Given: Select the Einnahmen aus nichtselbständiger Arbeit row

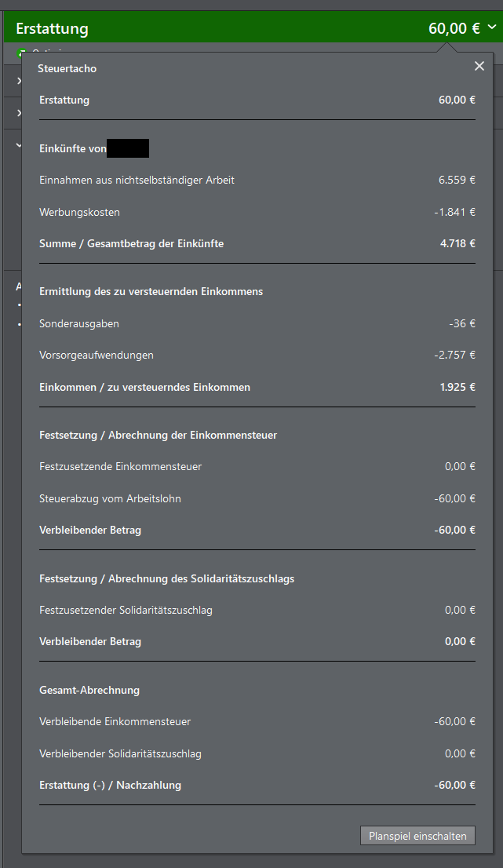Looking at the screenshot, I should 137,180.
